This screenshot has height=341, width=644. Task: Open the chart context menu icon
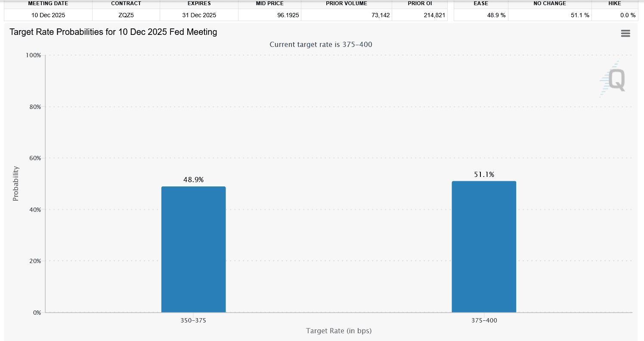[x=625, y=33]
